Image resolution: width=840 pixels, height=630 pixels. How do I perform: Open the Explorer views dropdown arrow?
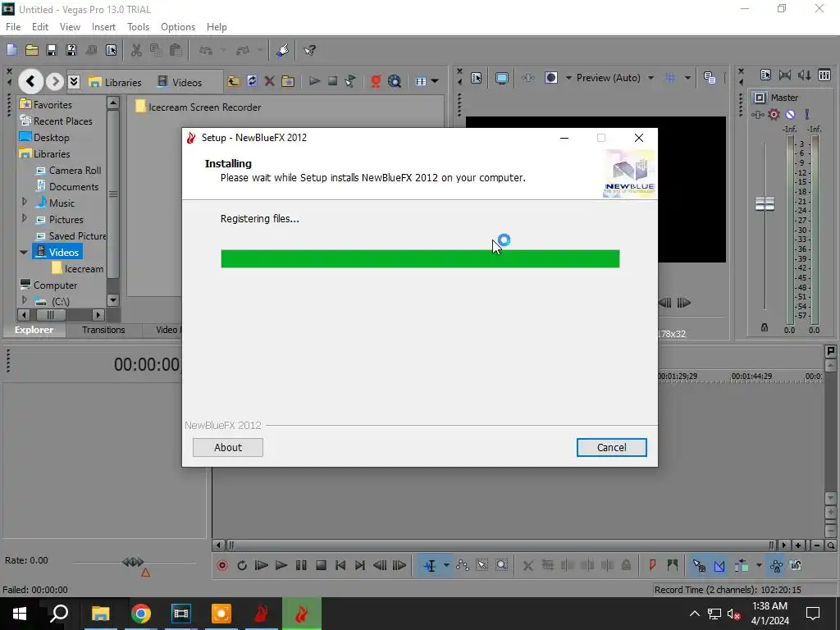(435, 81)
